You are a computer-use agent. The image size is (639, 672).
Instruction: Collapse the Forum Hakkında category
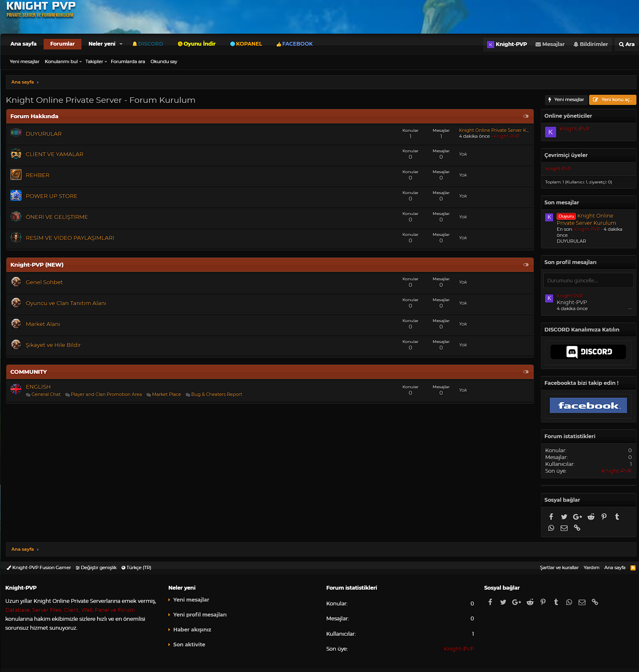pos(526,116)
